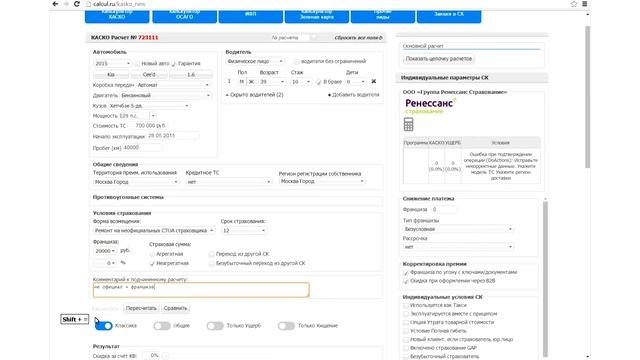Viewport: 640px width, 360px height.
Task: Open Коробка передач dropdown
Action: [173, 85]
